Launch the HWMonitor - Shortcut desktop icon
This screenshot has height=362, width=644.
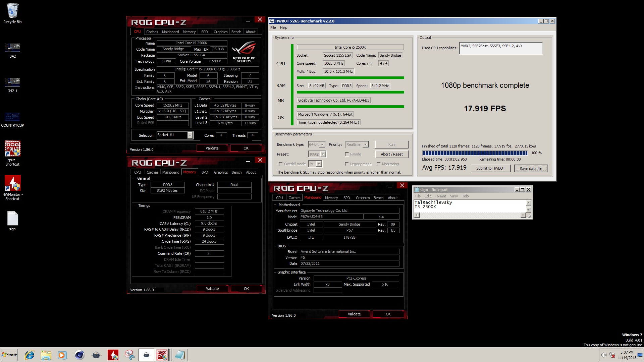[x=12, y=188]
